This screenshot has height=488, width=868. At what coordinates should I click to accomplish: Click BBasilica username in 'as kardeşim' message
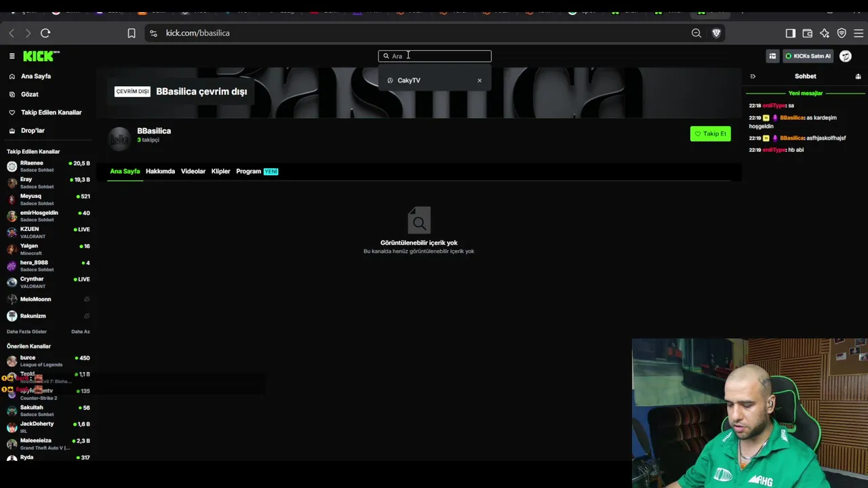(x=792, y=118)
